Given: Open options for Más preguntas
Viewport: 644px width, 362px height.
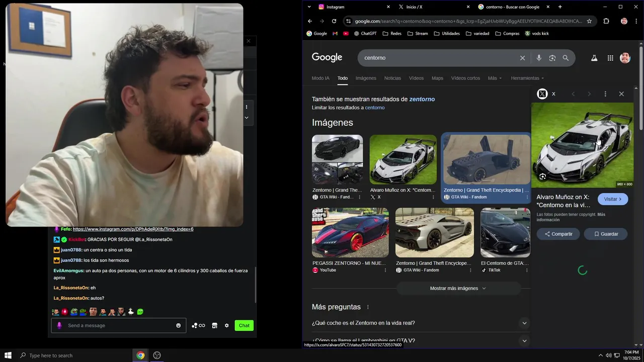Looking at the screenshot, I should [368, 307].
